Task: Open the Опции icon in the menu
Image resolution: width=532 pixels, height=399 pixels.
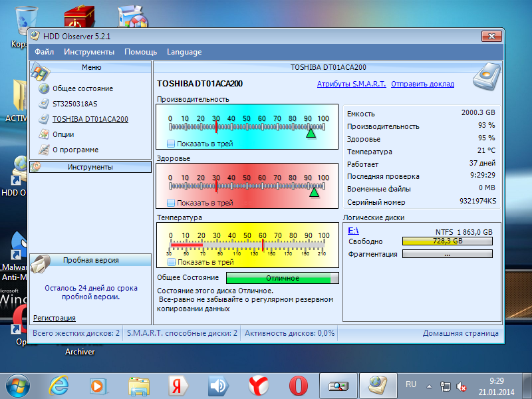Action: pos(44,134)
